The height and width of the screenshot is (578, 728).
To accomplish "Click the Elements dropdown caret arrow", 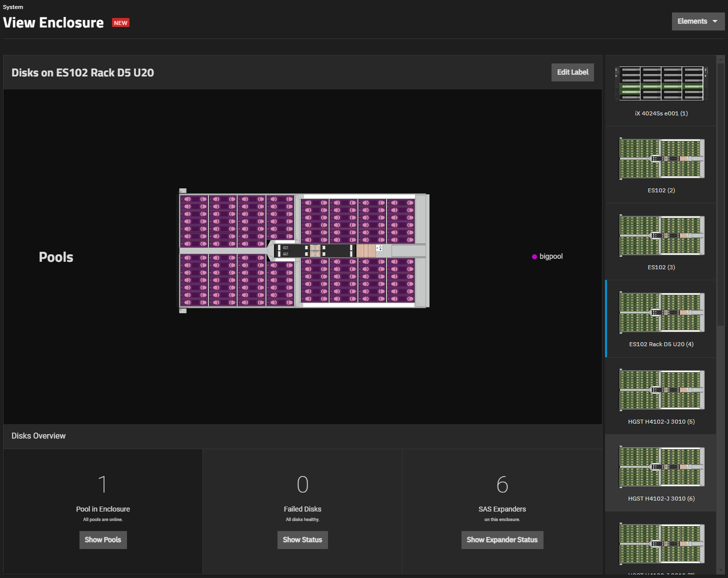I will [x=715, y=21].
